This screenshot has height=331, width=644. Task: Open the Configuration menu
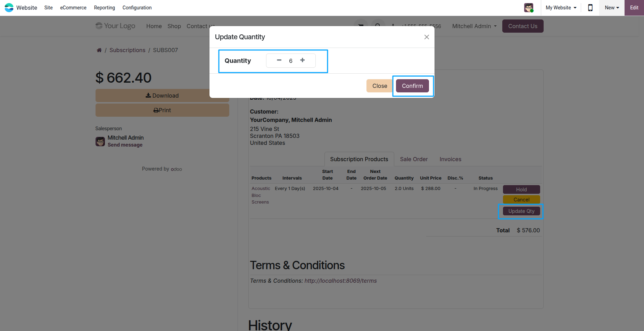pos(137,8)
